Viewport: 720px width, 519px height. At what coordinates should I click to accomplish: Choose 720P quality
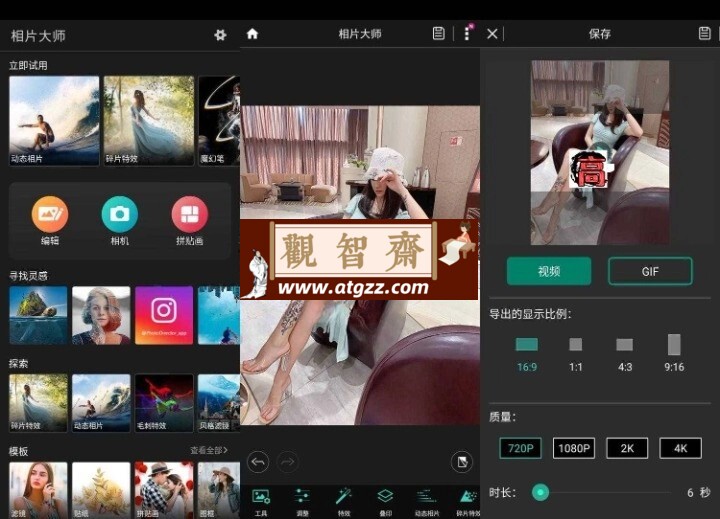[520, 448]
